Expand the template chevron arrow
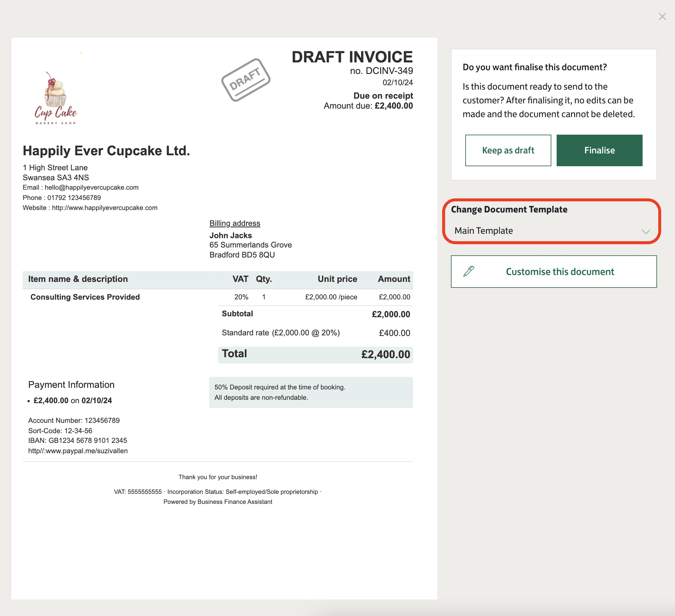 pos(646,231)
